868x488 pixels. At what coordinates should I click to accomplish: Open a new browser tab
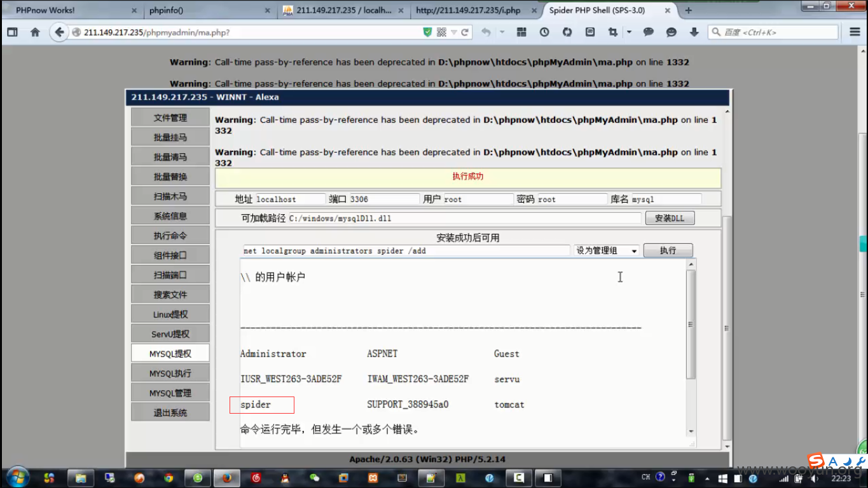point(689,11)
